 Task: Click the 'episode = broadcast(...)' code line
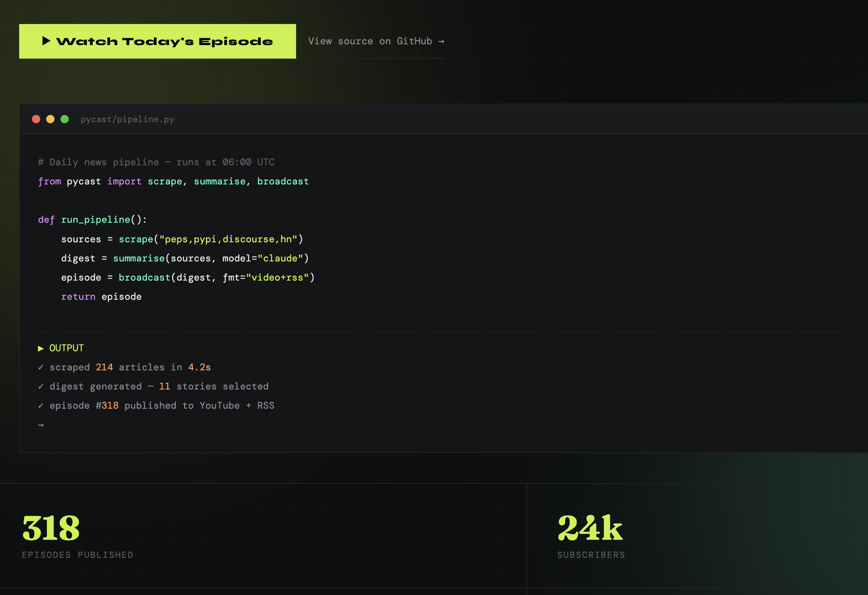coord(188,278)
